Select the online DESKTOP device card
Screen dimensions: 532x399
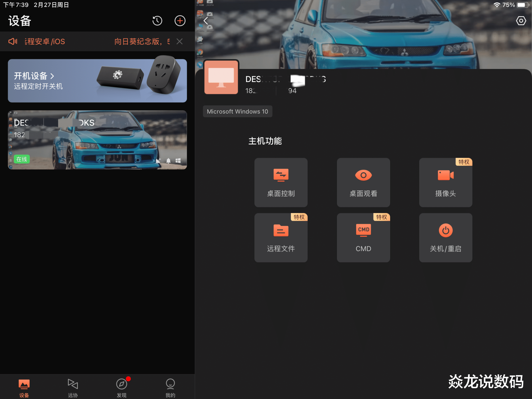coord(97,140)
